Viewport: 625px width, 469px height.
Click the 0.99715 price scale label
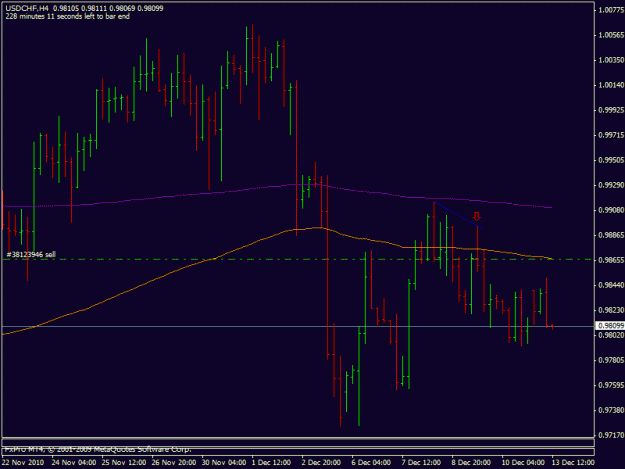(611, 135)
